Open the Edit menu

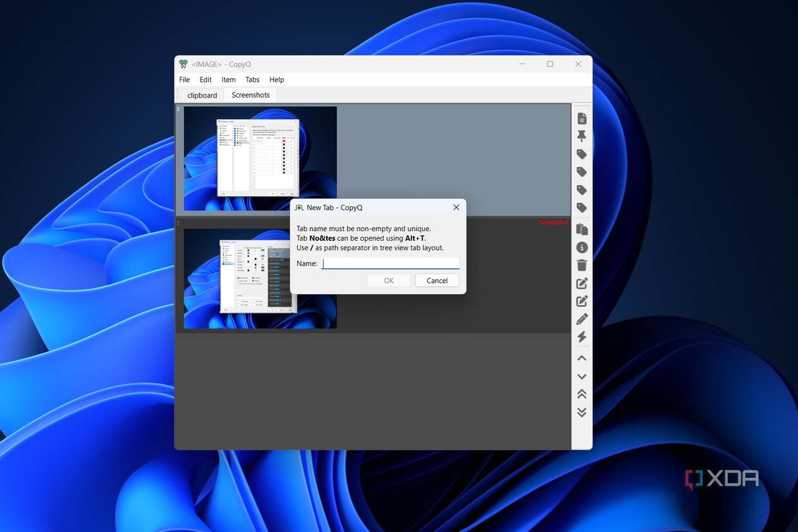[x=206, y=79]
